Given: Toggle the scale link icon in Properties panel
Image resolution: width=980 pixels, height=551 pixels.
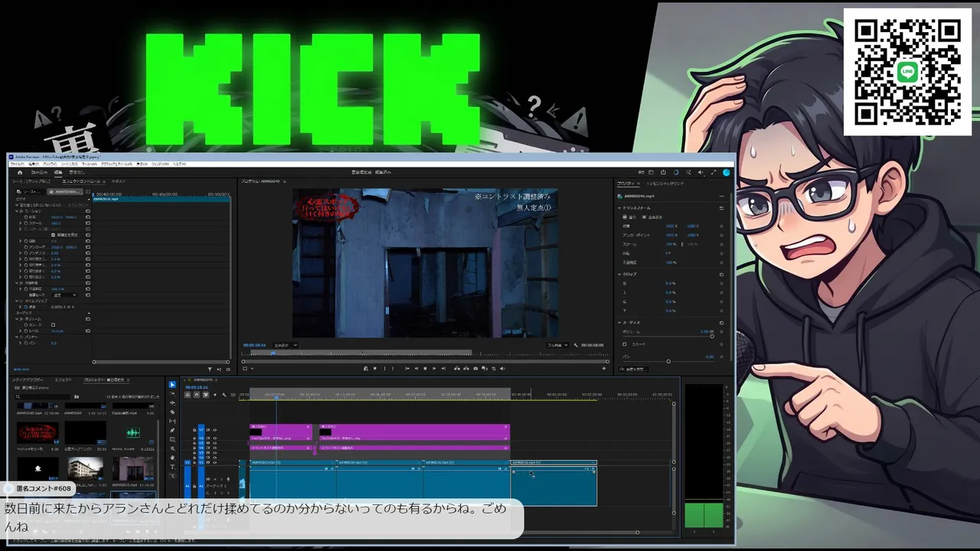Looking at the screenshot, I should (x=683, y=244).
